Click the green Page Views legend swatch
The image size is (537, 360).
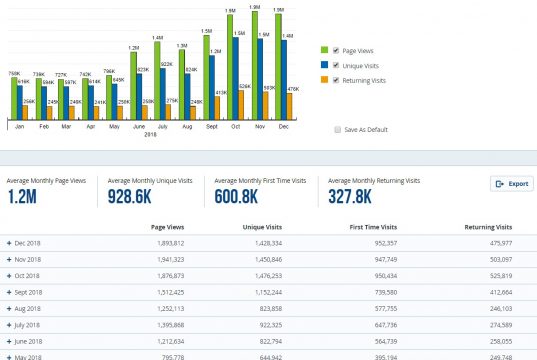coord(324,50)
